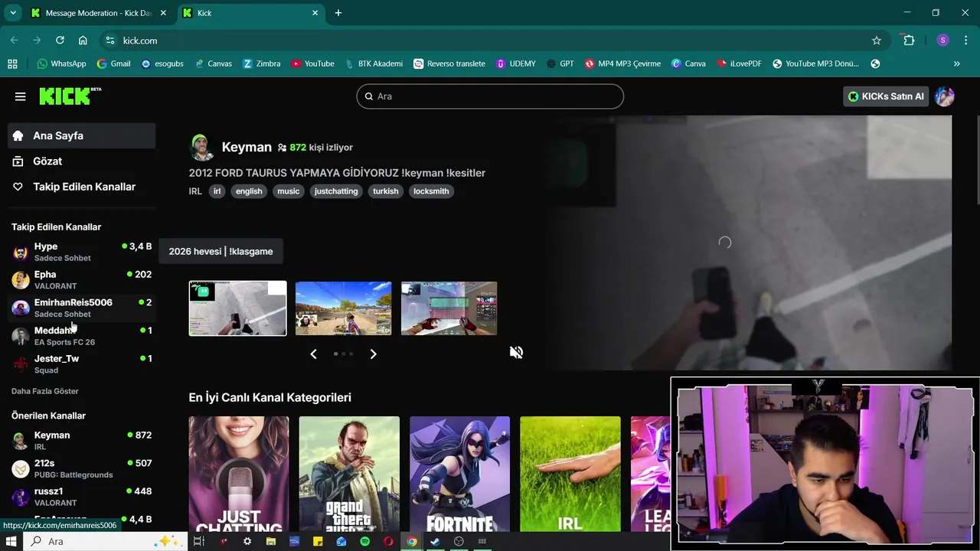Expand followed channels with Daha Fazla Göster
Screen dimensions: 980x551
tap(45, 391)
